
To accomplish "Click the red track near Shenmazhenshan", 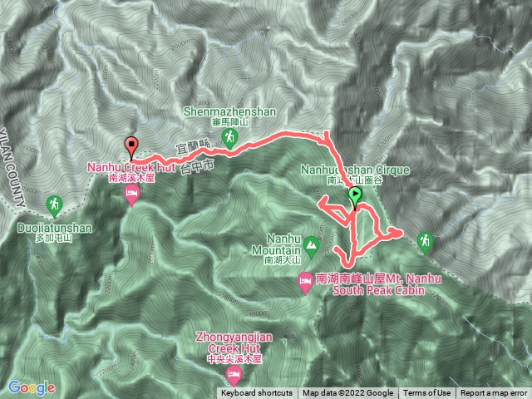I will coord(251,146).
